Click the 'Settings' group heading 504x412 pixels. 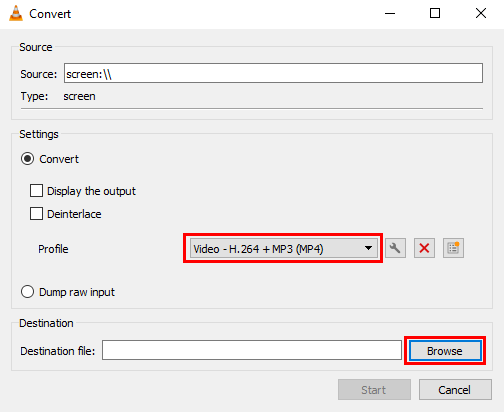pyautogui.click(x=39, y=134)
